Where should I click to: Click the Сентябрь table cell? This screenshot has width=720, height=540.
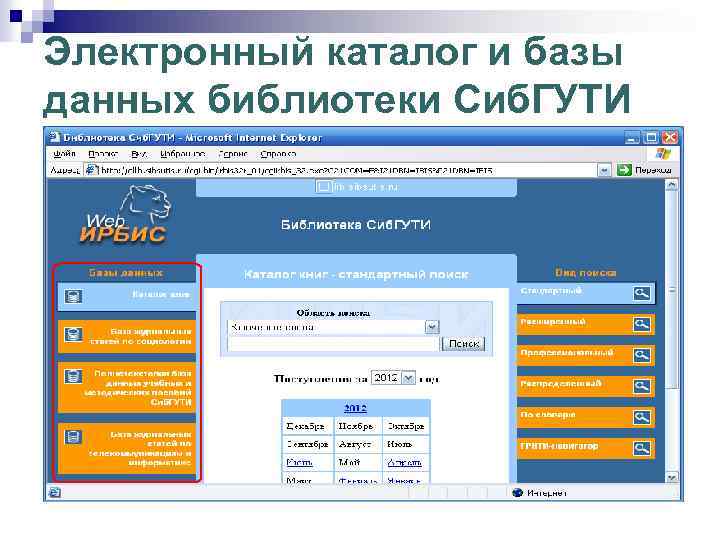pyautogui.click(x=308, y=444)
